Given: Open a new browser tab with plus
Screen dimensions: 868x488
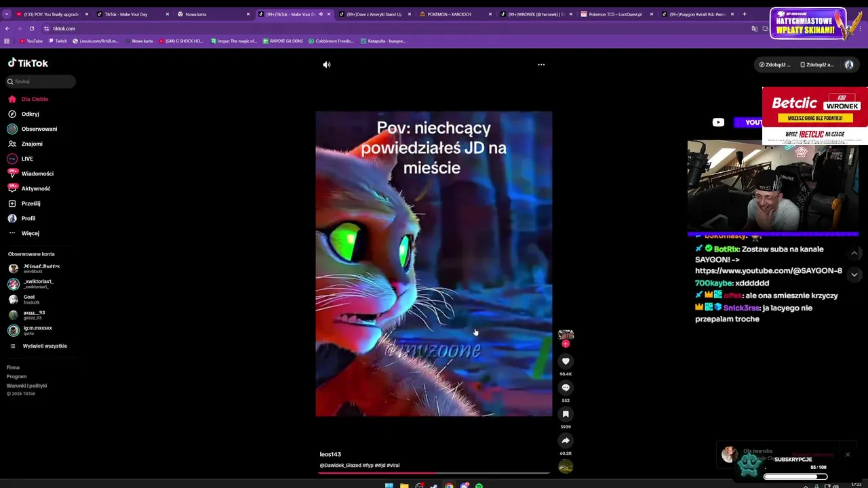Looking at the screenshot, I should tap(745, 14).
